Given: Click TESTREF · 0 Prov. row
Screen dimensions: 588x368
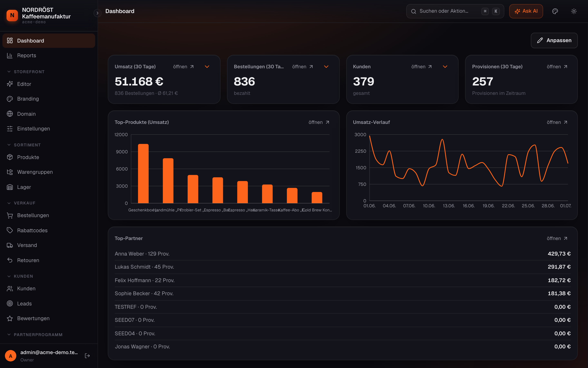Looking at the screenshot, I should (x=343, y=307).
